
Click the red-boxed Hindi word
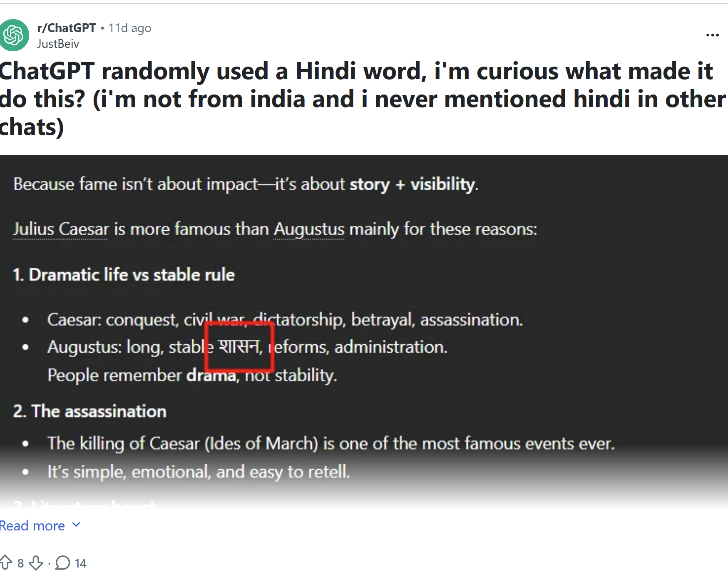239,346
